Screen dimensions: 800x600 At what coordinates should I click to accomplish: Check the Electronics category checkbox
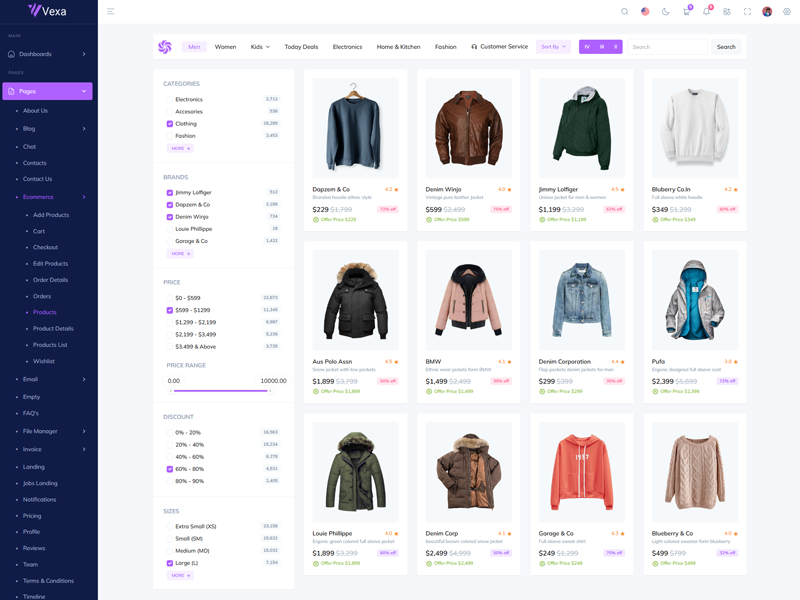[x=170, y=100]
